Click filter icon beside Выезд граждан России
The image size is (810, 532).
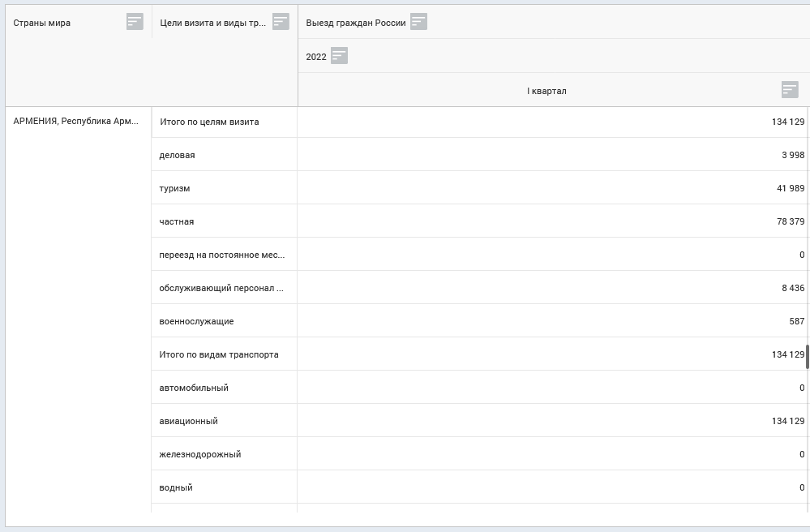click(418, 22)
